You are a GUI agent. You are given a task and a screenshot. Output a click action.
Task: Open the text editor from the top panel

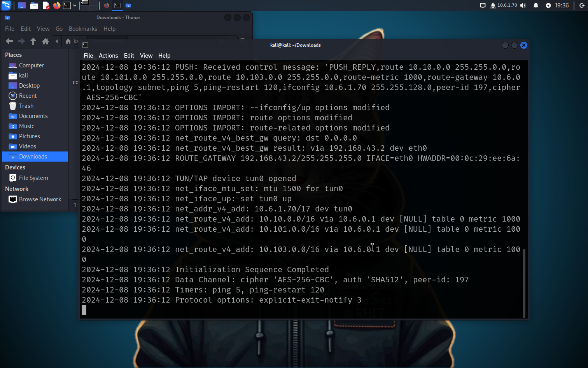pyautogui.click(x=47, y=5)
